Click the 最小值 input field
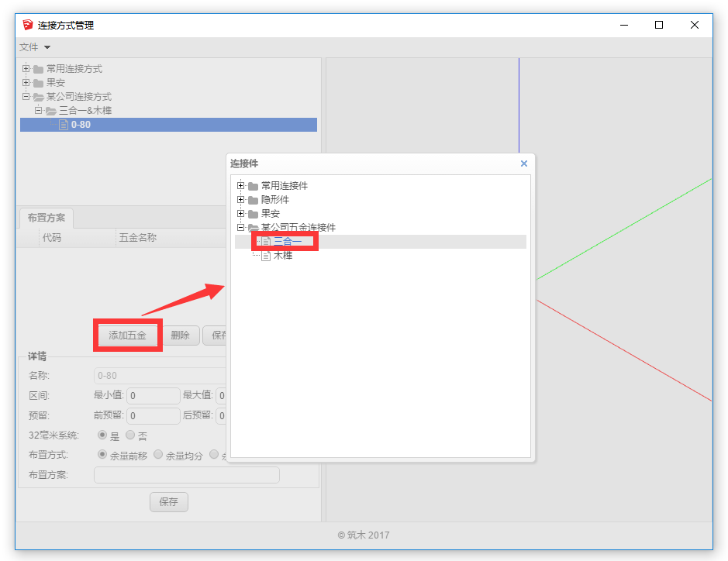The image size is (728, 561). pos(154,396)
